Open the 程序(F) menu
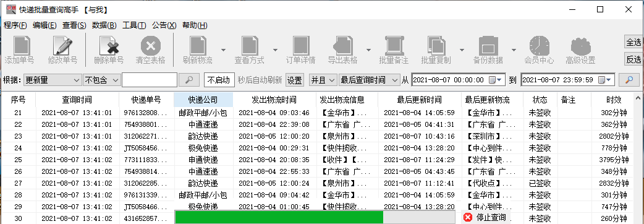 click(x=15, y=25)
